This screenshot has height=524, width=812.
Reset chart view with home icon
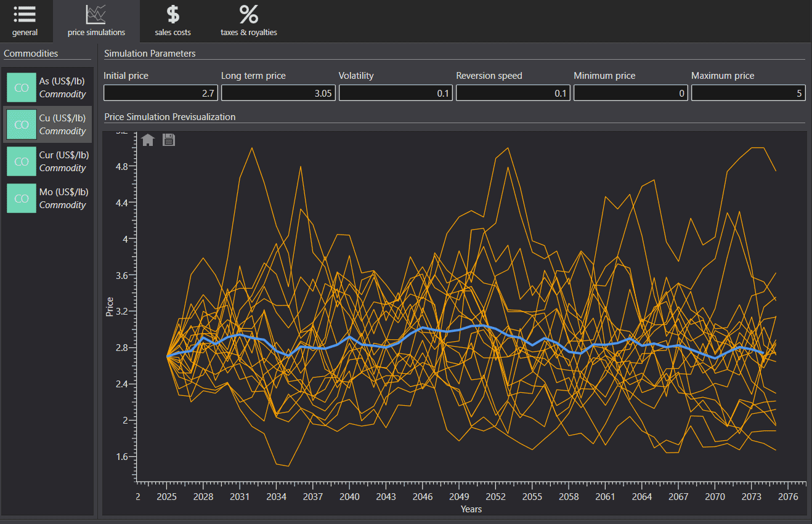(x=148, y=140)
